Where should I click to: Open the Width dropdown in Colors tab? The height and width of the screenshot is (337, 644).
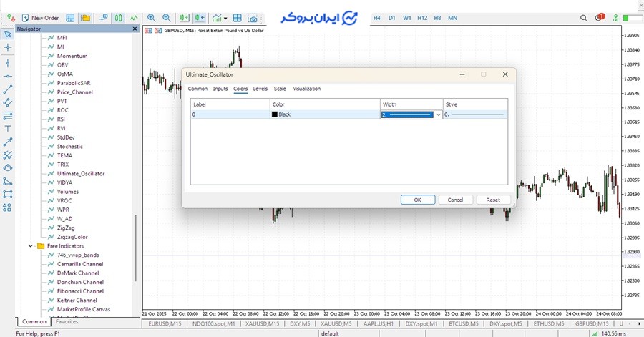[438, 114]
